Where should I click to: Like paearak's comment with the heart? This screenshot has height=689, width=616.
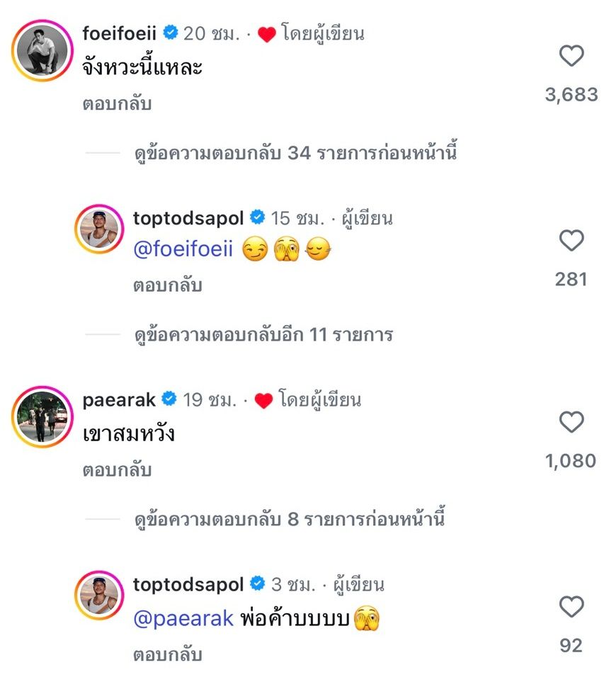point(571,423)
